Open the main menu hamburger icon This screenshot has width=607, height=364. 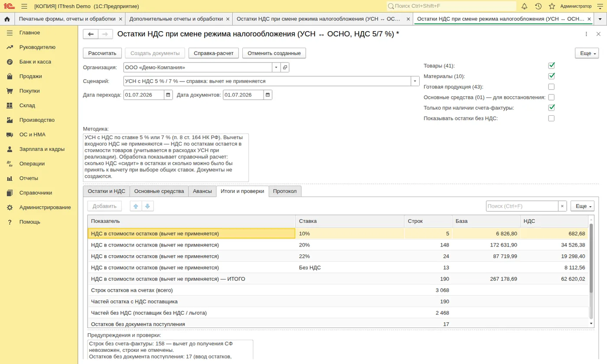pos(24,6)
